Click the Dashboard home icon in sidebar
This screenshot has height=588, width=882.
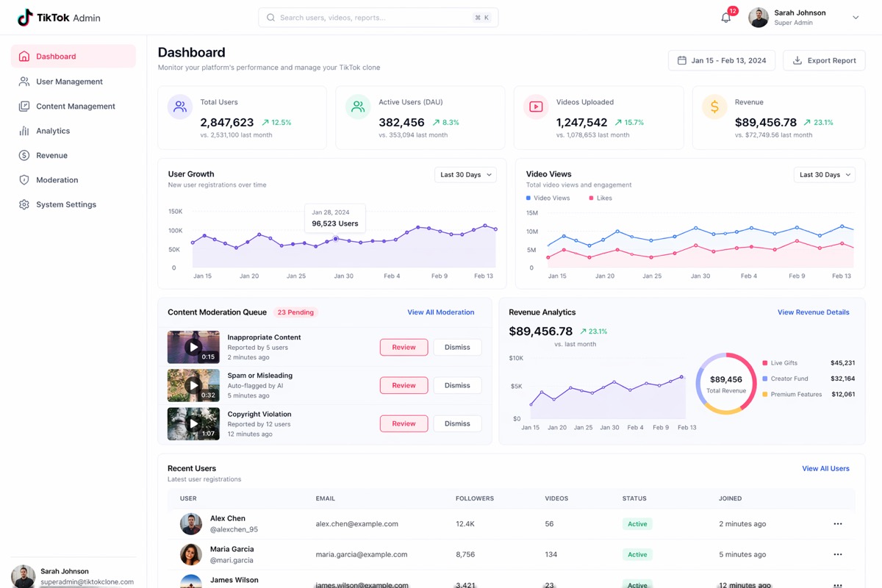[24, 57]
